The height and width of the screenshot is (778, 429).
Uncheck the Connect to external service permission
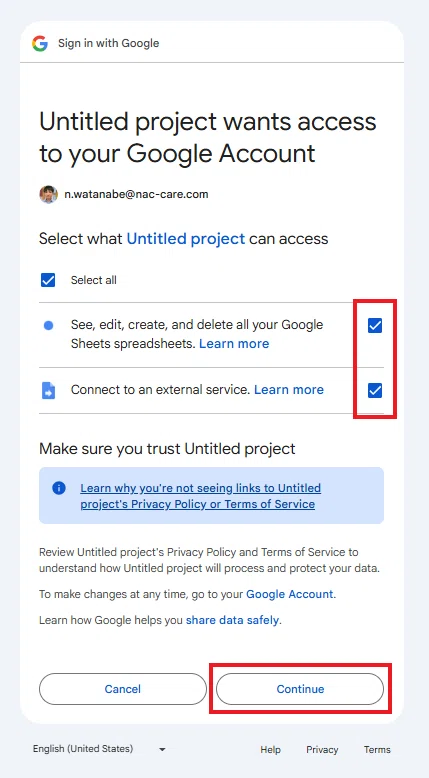pyautogui.click(x=375, y=390)
